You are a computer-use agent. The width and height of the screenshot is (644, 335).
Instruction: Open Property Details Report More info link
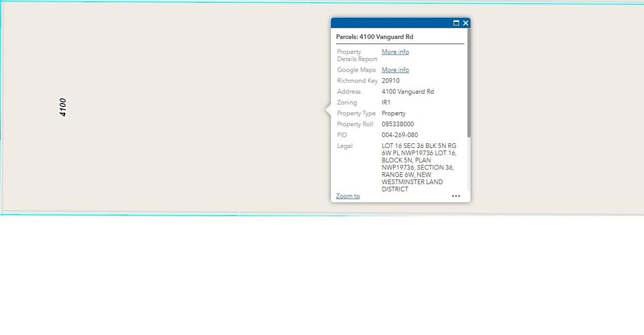click(x=395, y=52)
